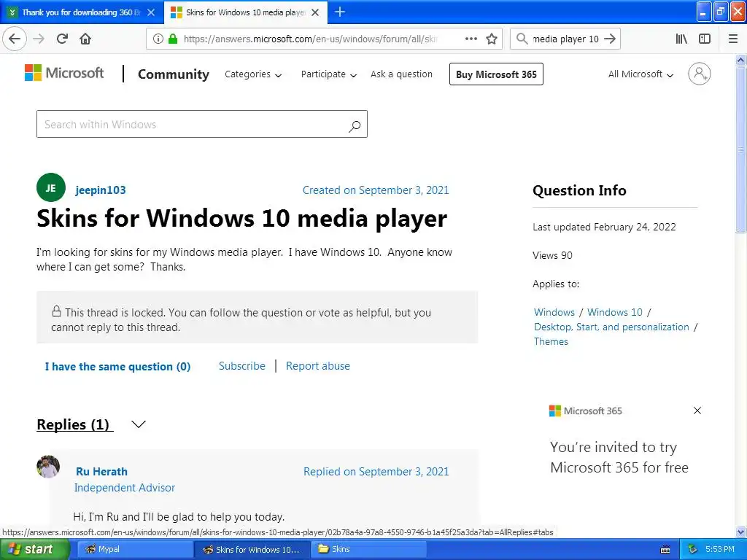Subscribe to this thread
This screenshot has height=560, width=747.
(242, 366)
